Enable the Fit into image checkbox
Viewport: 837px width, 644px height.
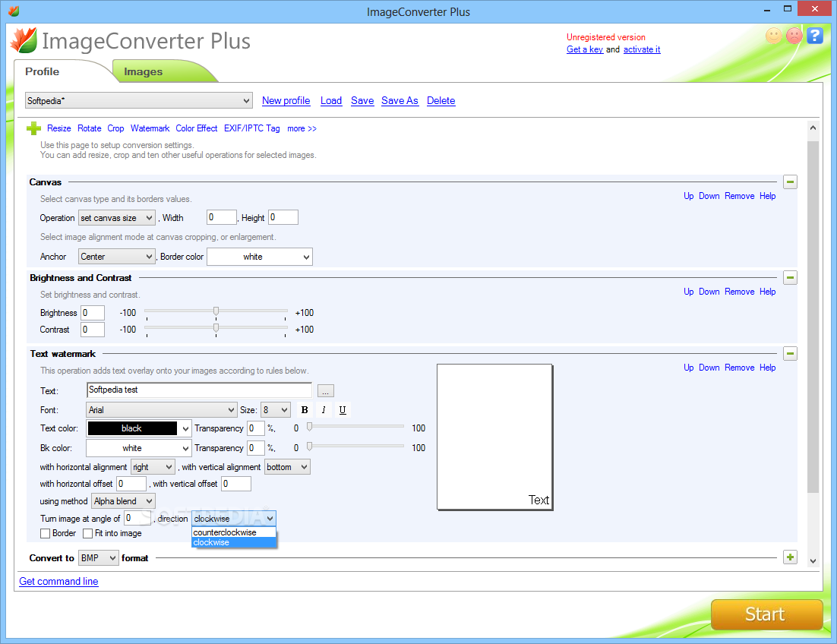click(x=87, y=533)
